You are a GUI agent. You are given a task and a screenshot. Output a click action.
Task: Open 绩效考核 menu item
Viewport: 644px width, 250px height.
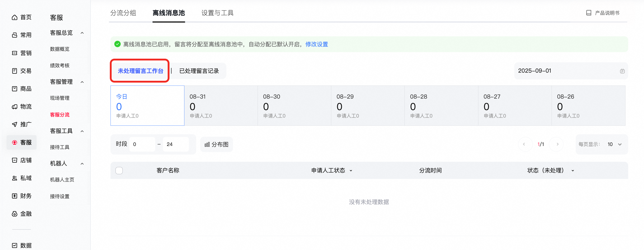click(60, 65)
